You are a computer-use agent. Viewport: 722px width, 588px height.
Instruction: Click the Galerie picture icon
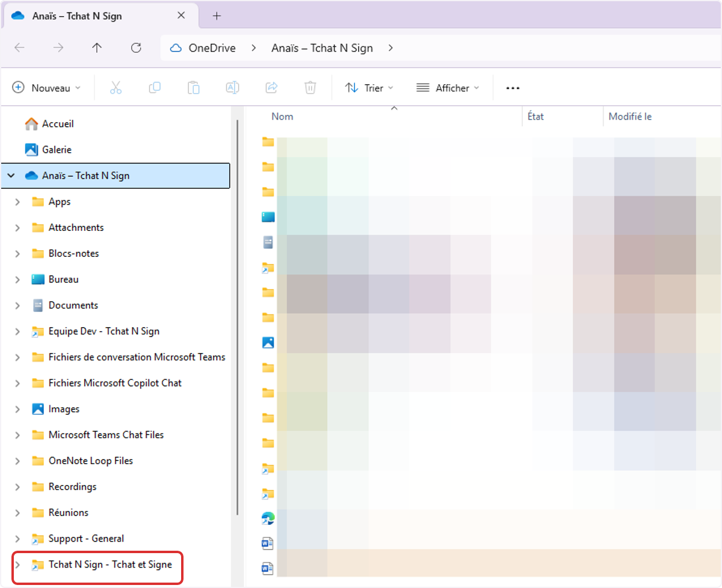coord(31,150)
